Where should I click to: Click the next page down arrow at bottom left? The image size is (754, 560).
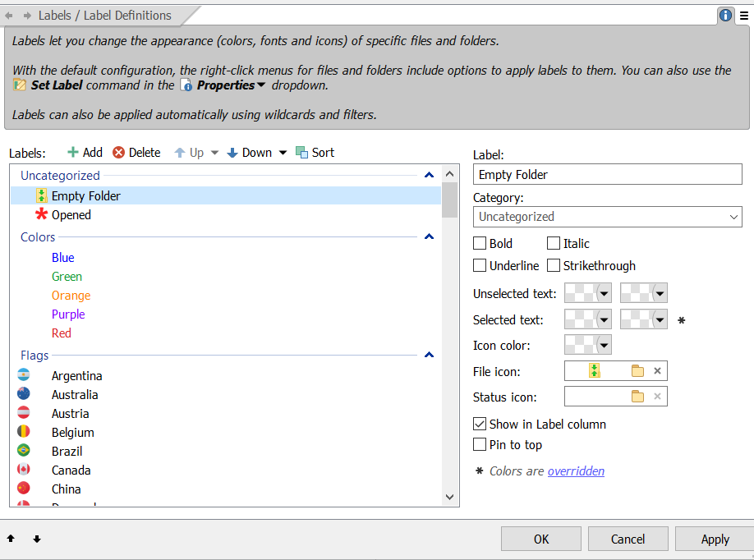tap(36, 539)
